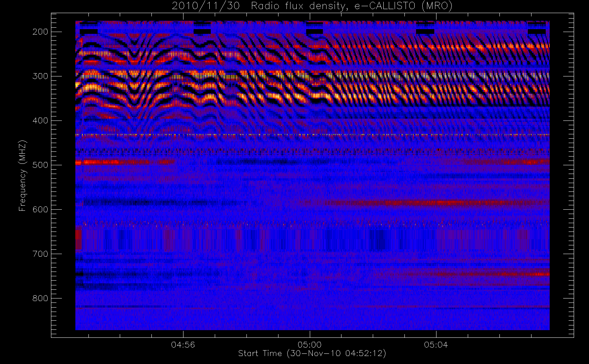Click the 500 frequency tick label
The width and height of the screenshot is (589, 364).
click(40, 165)
